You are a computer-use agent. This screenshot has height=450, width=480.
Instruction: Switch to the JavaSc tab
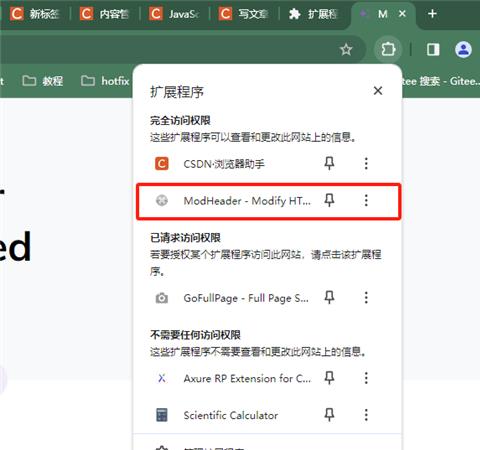174,14
